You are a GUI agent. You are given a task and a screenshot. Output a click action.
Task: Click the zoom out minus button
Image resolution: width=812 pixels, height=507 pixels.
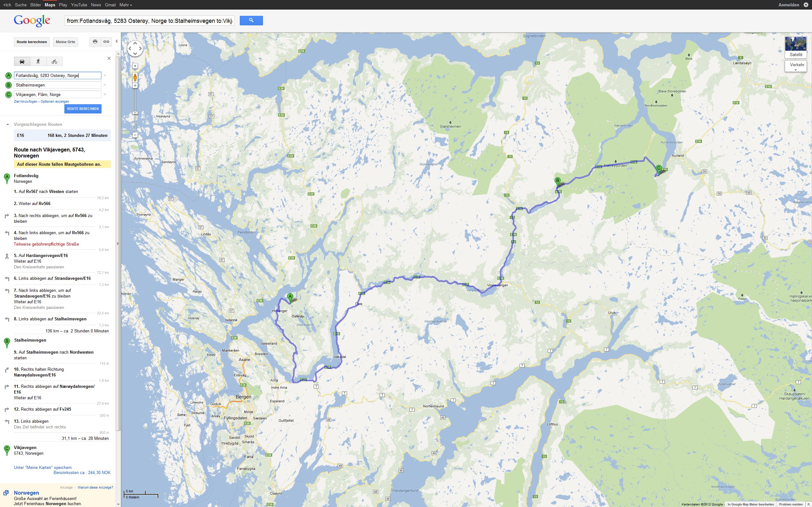[135, 135]
